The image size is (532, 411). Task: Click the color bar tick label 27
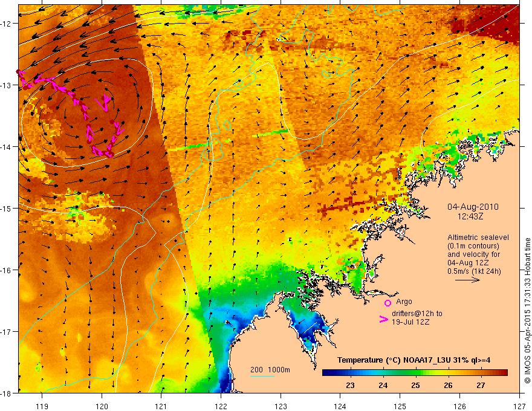[x=481, y=385]
